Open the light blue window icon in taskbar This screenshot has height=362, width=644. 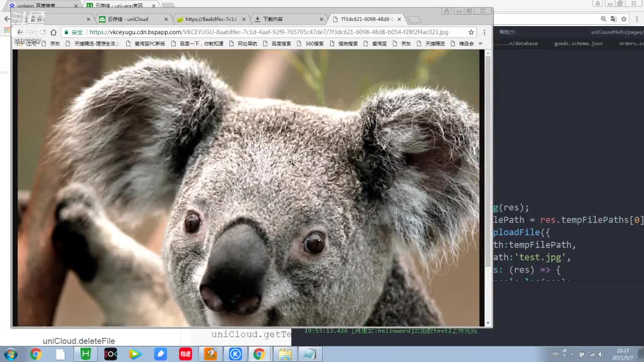[x=309, y=354]
